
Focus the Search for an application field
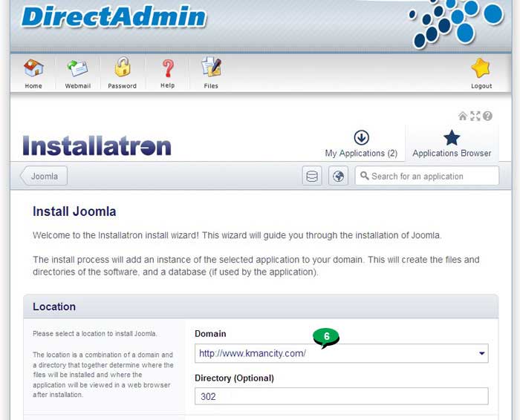pos(427,176)
